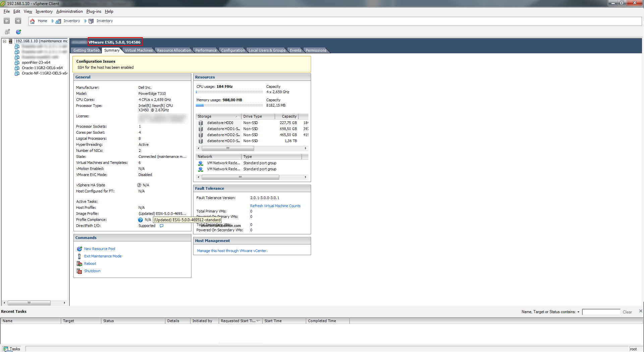Sort storage by Capacity column header
This screenshot has height=352, width=644.
tap(286, 117)
